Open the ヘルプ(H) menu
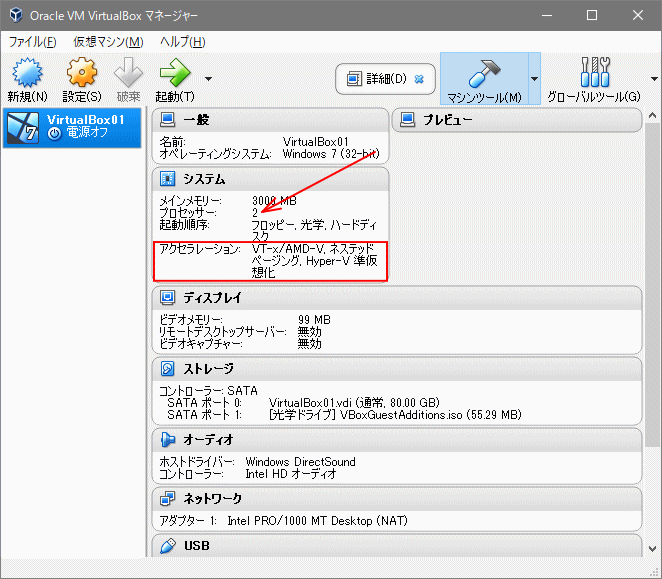 click(182, 42)
